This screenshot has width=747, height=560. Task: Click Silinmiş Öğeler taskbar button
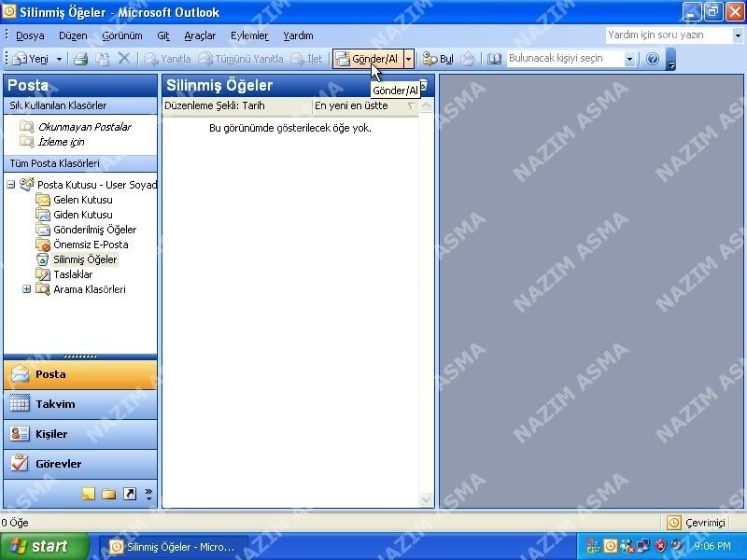click(174, 547)
